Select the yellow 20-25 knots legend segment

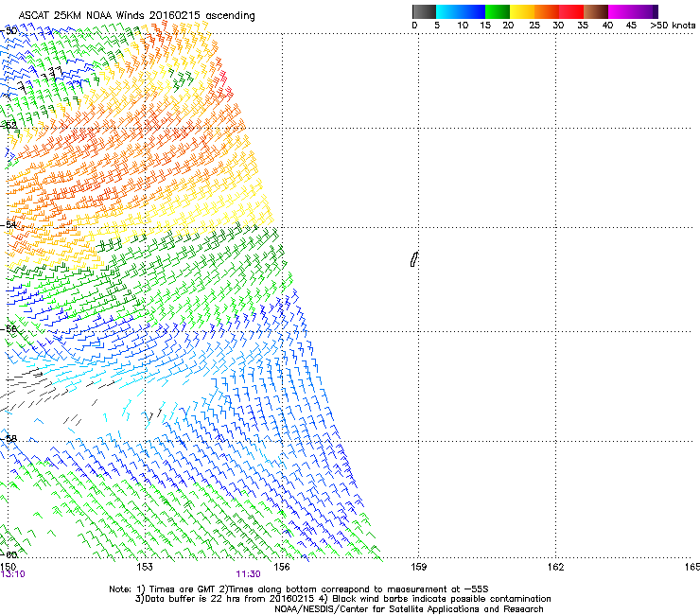coord(522,11)
